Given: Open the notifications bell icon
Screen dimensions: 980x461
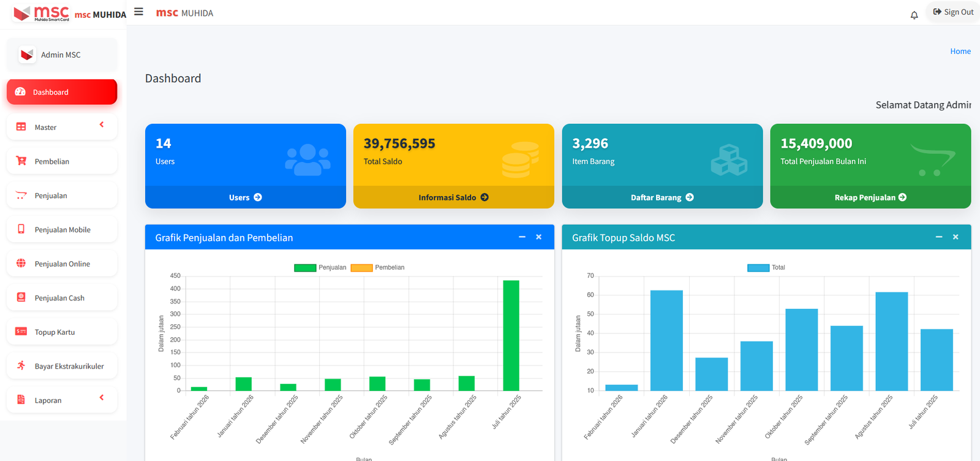Looking at the screenshot, I should point(914,15).
